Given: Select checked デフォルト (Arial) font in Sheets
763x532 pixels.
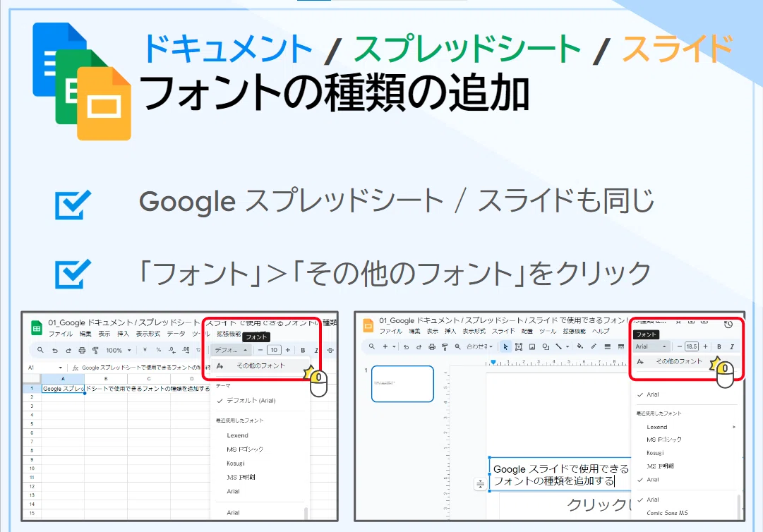Looking at the screenshot, I should pyautogui.click(x=251, y=401).
